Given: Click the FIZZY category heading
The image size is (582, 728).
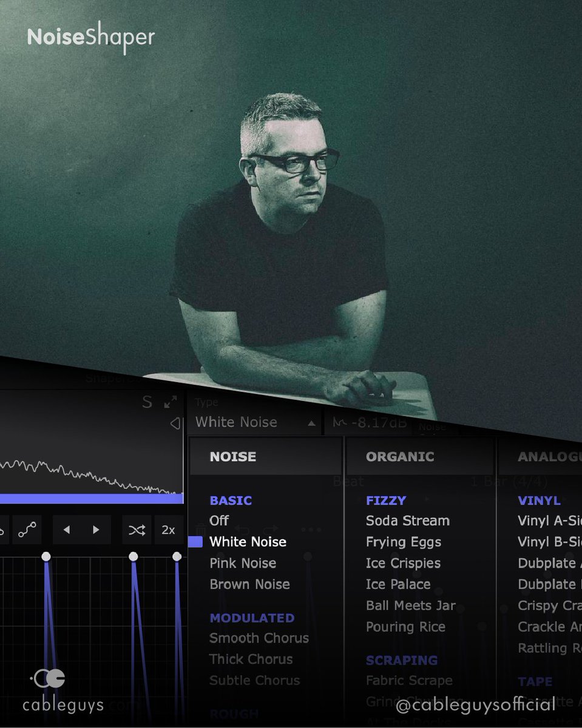Looking at the screenshot, I should coord(386,500).
